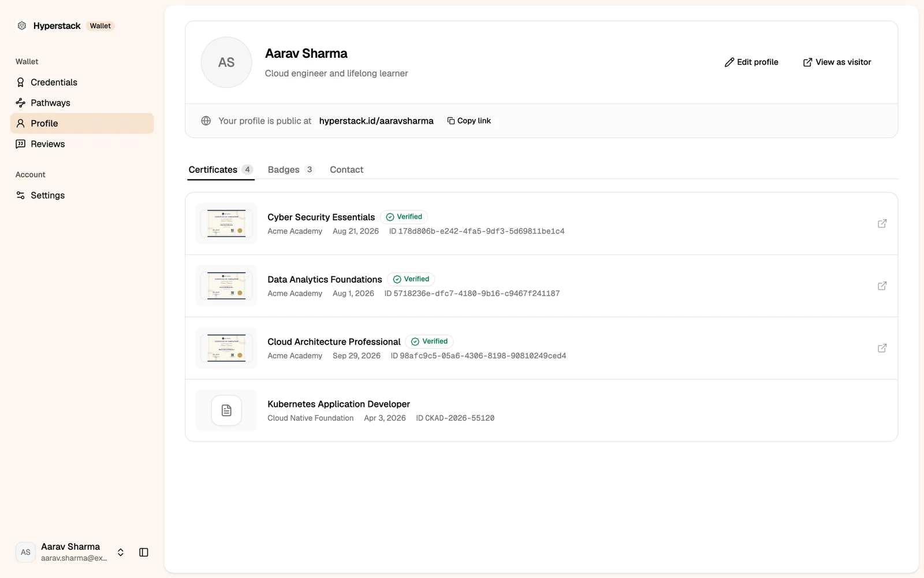Open the hyperstack.id/aaravsharma profile link

pyautogui.click(x=376, y=121)
